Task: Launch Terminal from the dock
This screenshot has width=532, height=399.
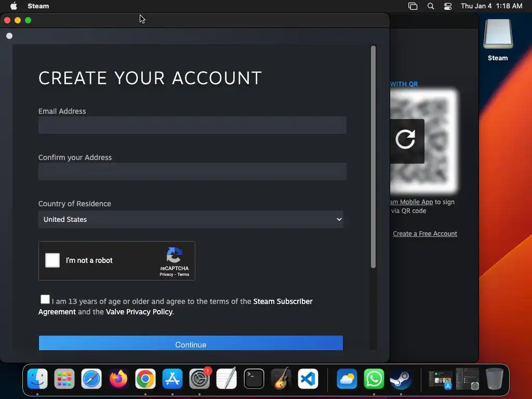Action: coord(254,379)
